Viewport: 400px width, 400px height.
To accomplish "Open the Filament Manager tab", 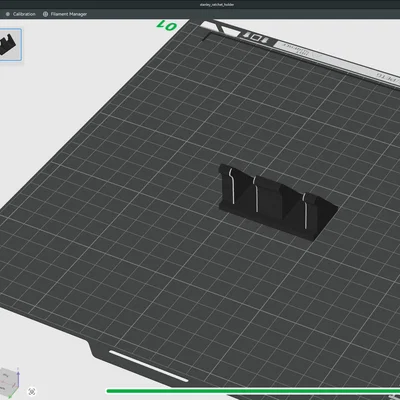I will (x=65, y=14).
